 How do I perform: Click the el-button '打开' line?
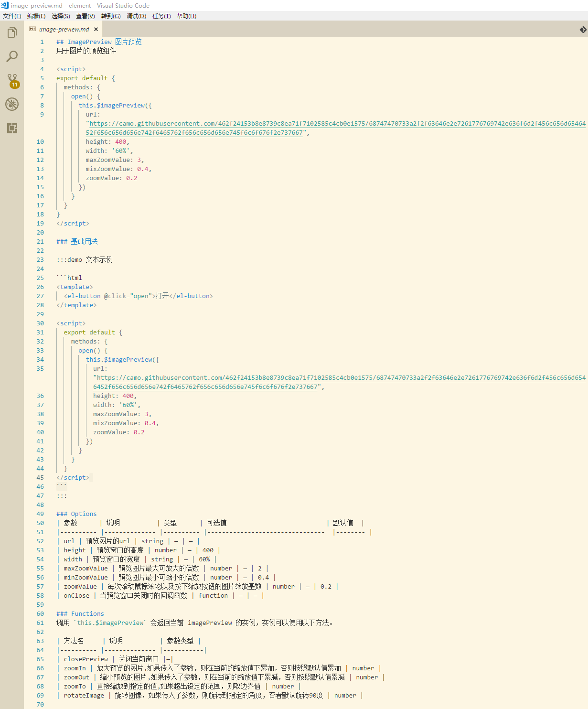139,296
